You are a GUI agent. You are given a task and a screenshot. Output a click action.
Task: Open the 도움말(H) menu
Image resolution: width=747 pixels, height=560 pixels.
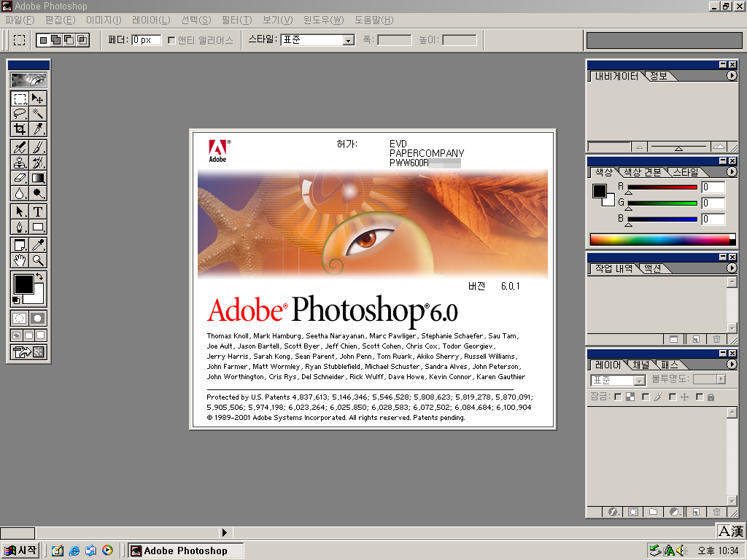pyautogui.click(x=374, y=20)
